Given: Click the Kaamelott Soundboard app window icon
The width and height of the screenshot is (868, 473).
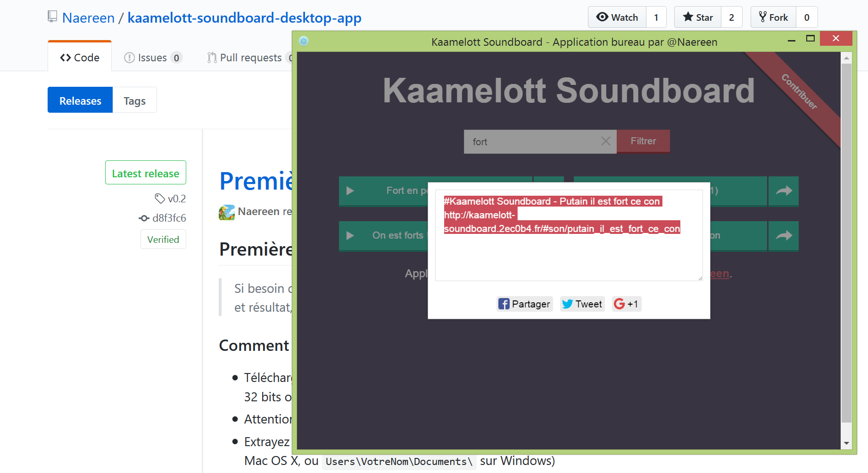Looking at the screenshot, I should (304, 41).
